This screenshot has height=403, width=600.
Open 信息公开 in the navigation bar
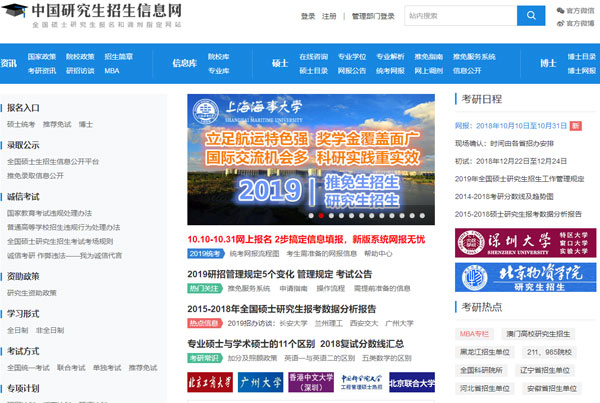(467, 71)
